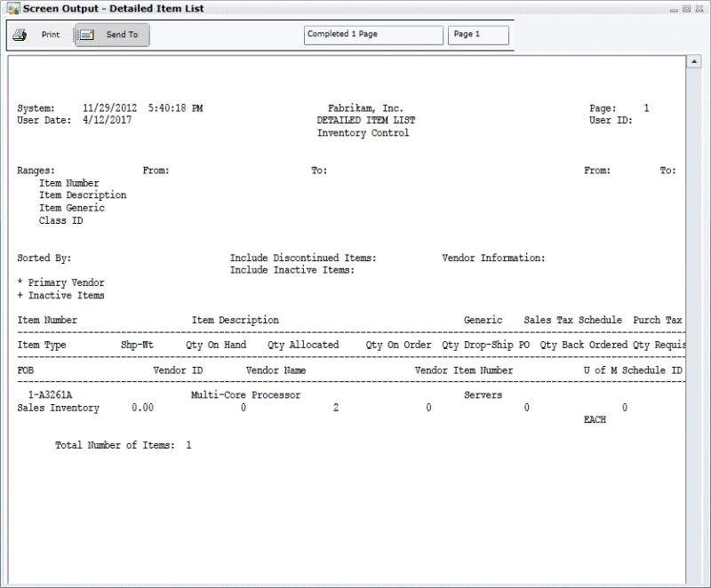Click the close icon on the report window
The width and height of the screenshot is (711, 588).
tap(699, 7)
